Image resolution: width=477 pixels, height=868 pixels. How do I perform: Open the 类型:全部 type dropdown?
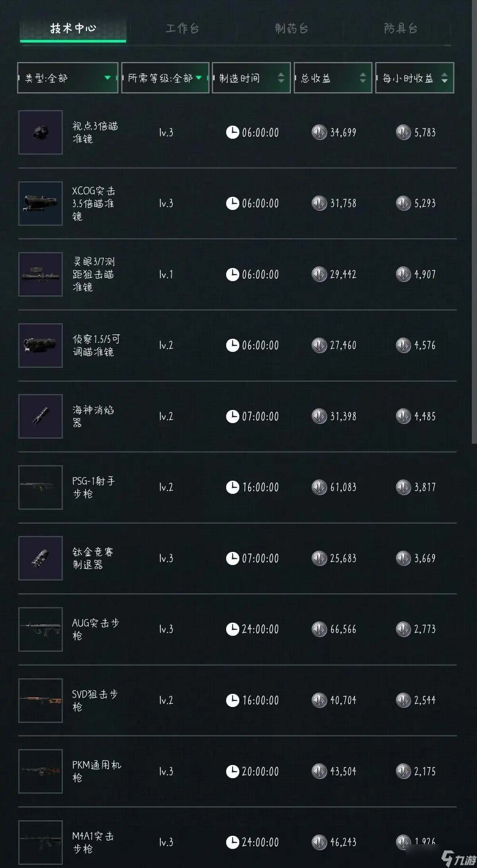pyautogui.click(x=68, y=78)
